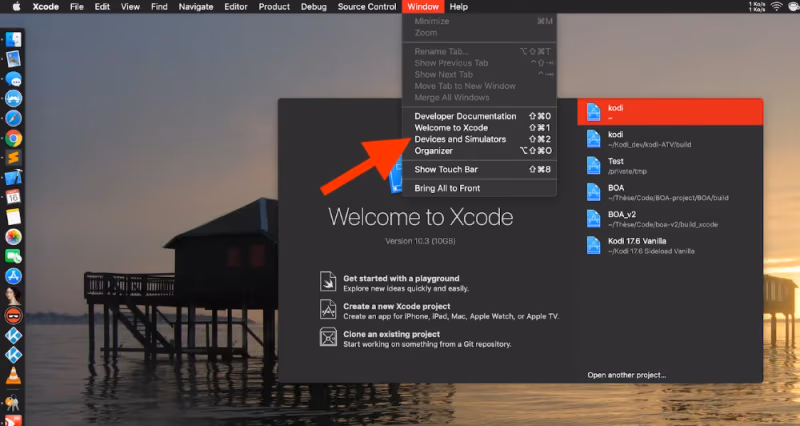800x426 pixels.
Task: Open the Source Control menu
Action: pos(367,7)
